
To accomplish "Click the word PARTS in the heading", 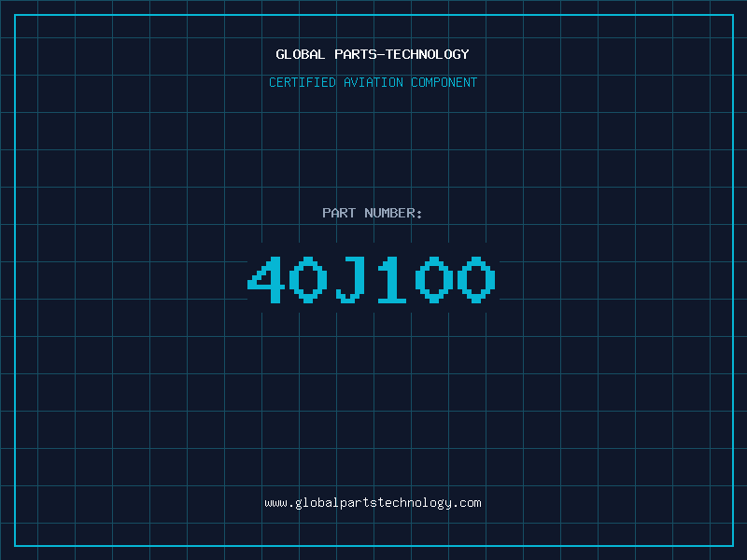I will [x=357, y=54].
